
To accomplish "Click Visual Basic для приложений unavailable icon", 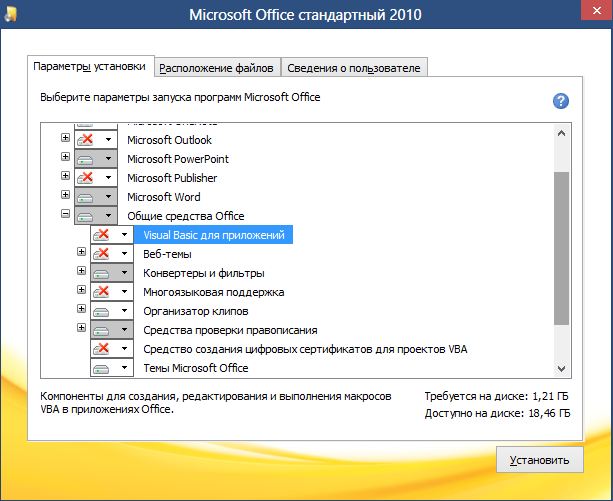I will pos(101,235).
